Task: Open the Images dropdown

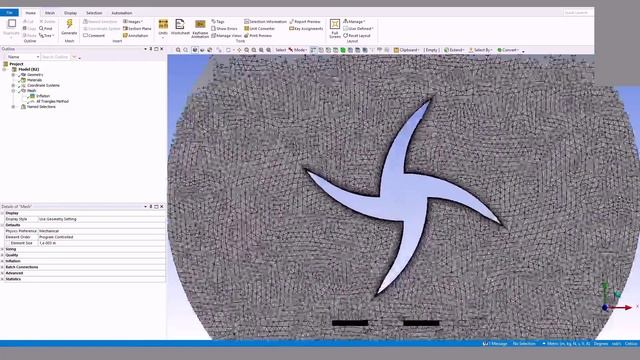Action: point(133,21)
